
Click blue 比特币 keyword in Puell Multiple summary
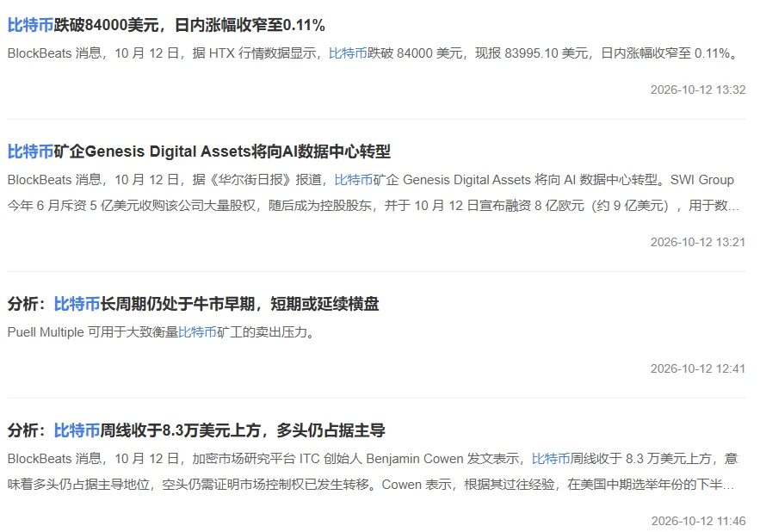coord(197,332)
